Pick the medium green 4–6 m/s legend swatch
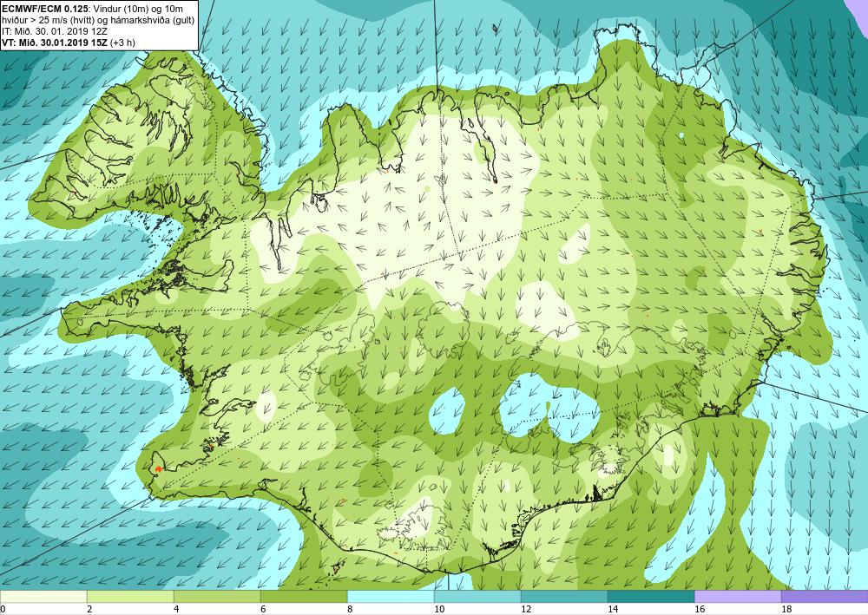868x615 pixels. 217,596
